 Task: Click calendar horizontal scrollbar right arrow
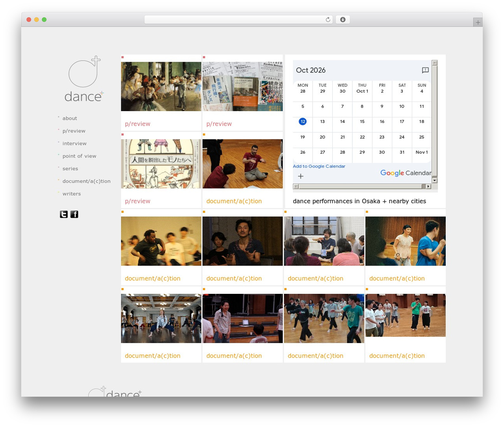coord(428,186)
